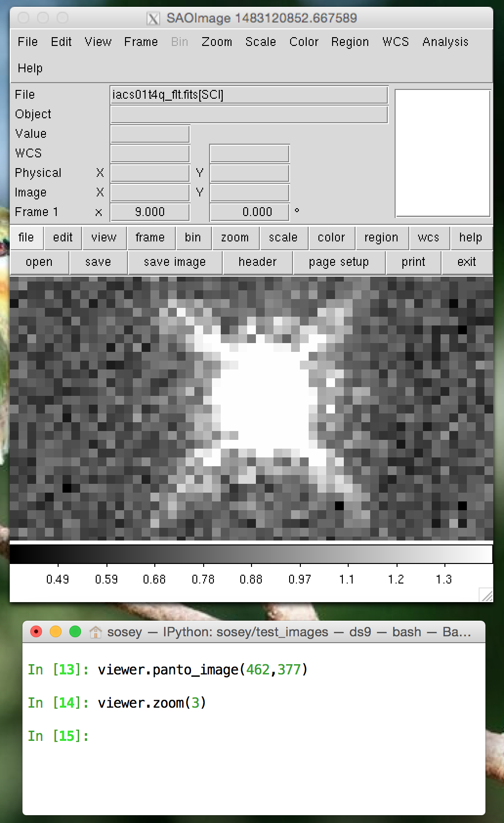Click the Frame 1 x value field
The image size is (504, 823).
tap(150, 212)
